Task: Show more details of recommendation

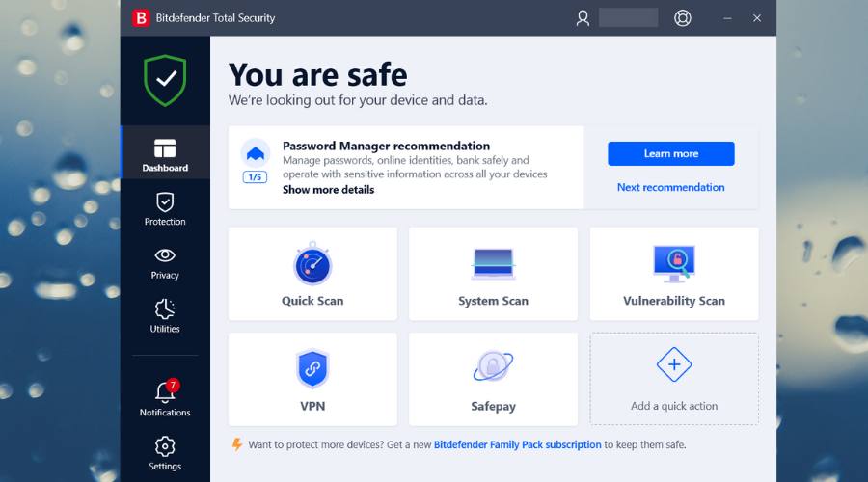Action: pos(328,190)
